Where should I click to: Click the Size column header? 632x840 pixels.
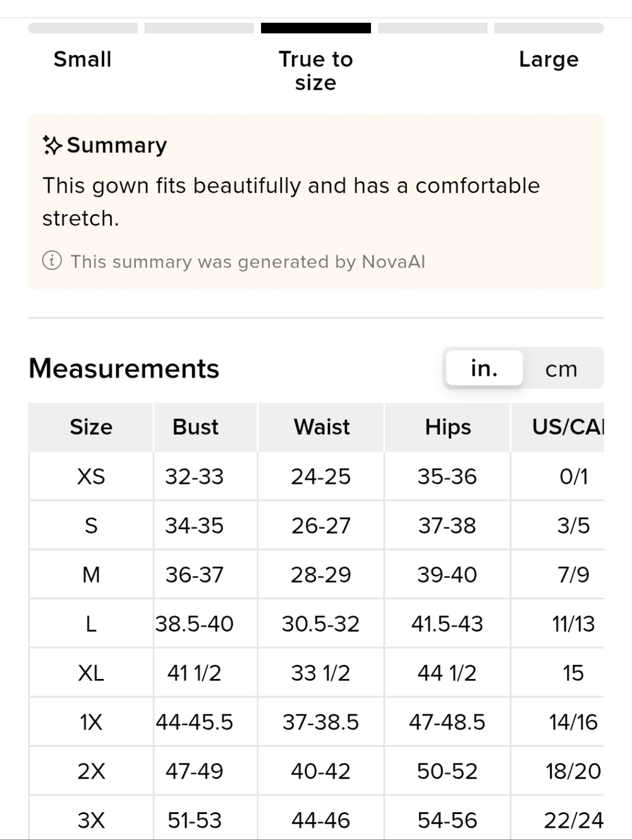(x=91, y=427)
